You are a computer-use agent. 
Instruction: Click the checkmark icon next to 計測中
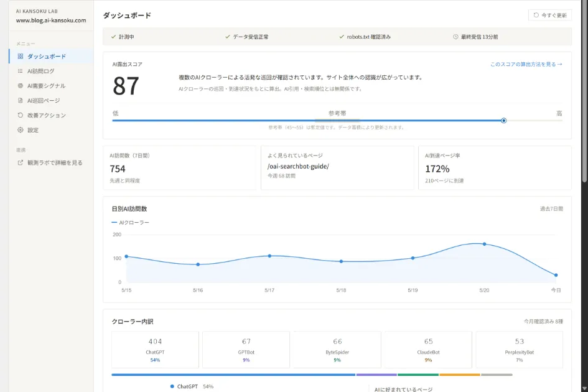coord(113,37)
